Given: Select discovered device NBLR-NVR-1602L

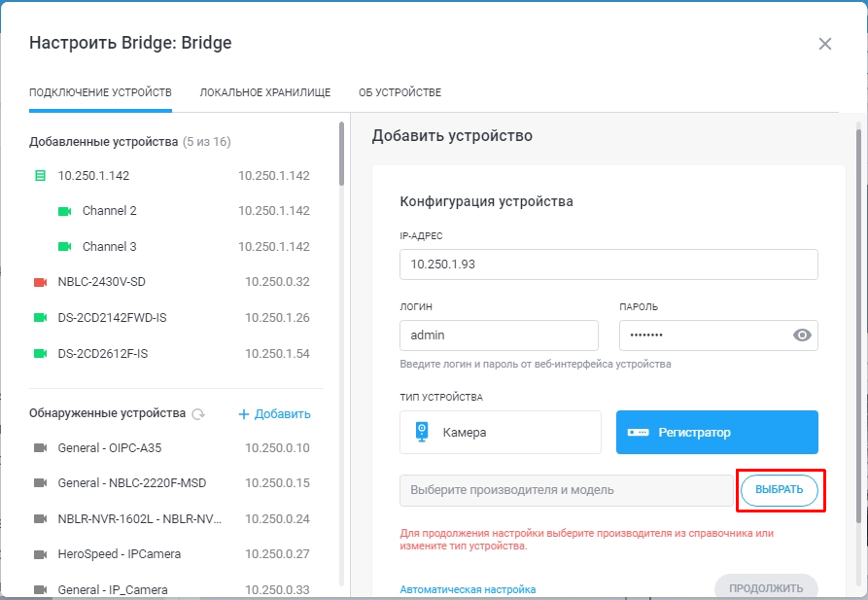Looking at the screenshot, I should (172, 518).
